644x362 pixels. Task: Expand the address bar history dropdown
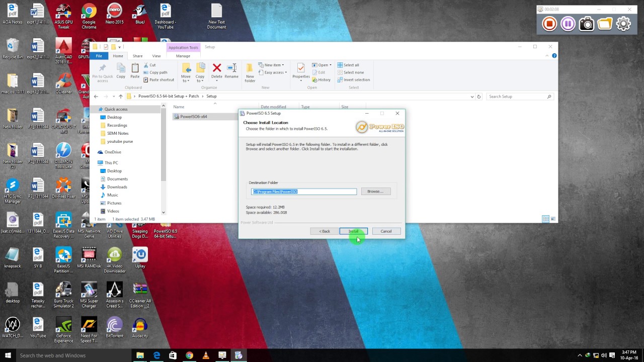pyautogui.click(x=472, y=97)
